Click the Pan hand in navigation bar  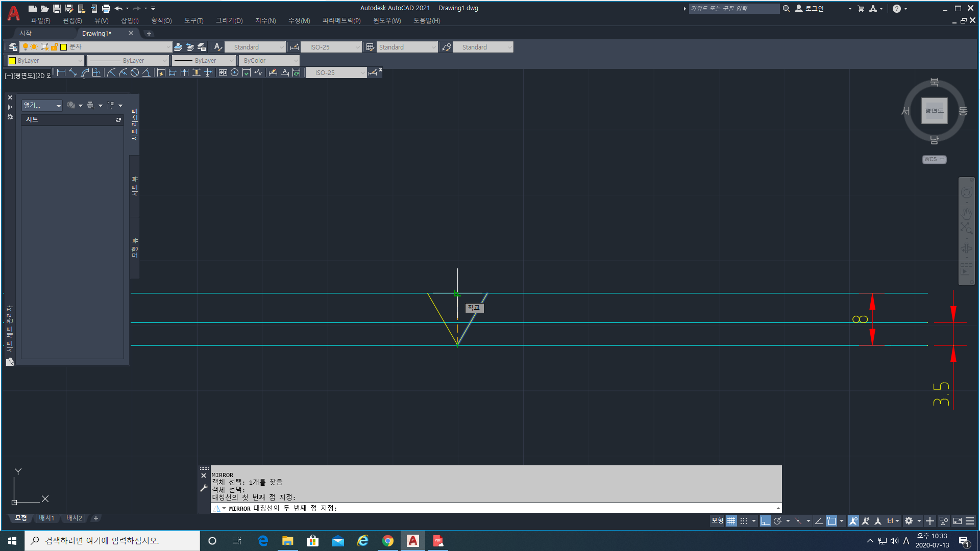(x=966, y=213)
